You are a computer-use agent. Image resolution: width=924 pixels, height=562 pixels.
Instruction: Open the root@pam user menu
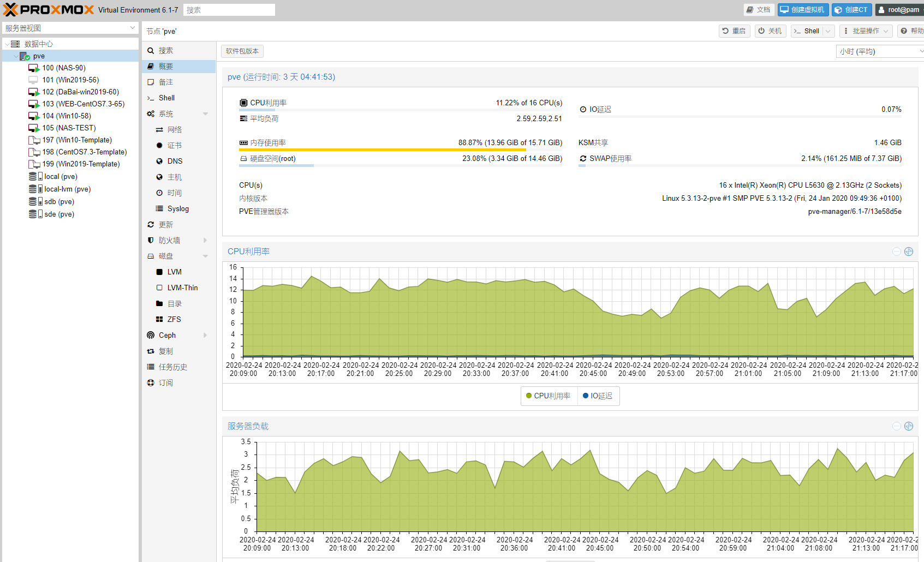click(x=899, y=10)
